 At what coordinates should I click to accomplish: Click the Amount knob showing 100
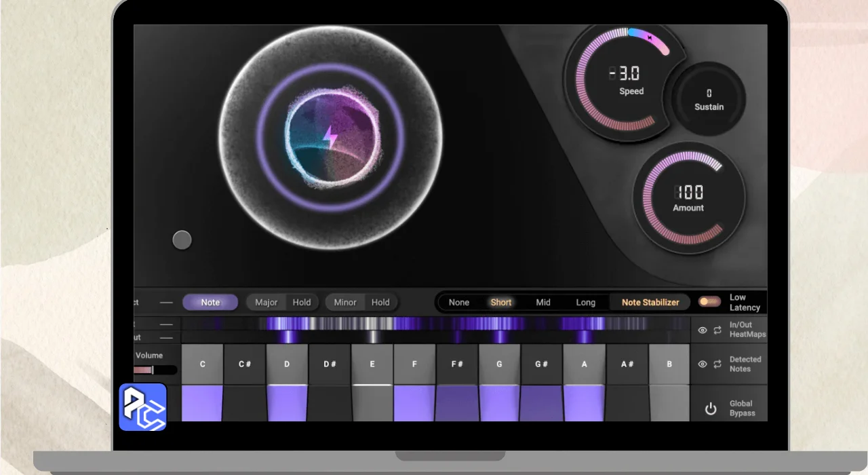click(688, 198)
